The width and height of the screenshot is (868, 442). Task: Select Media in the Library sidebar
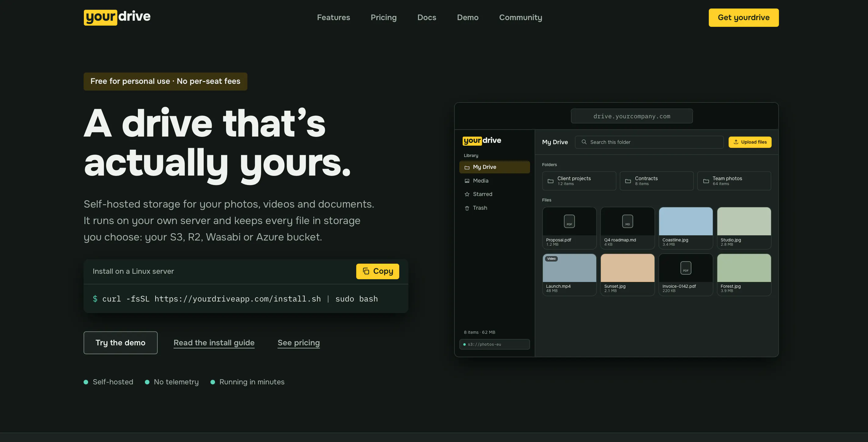pyautogui.click(x=494, y=181)
